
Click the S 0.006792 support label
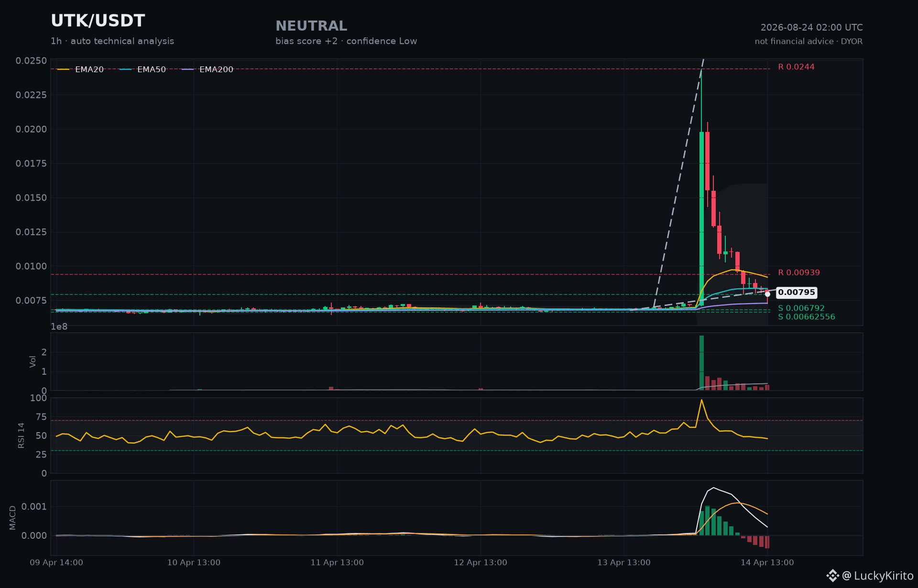tap(801, 308)
